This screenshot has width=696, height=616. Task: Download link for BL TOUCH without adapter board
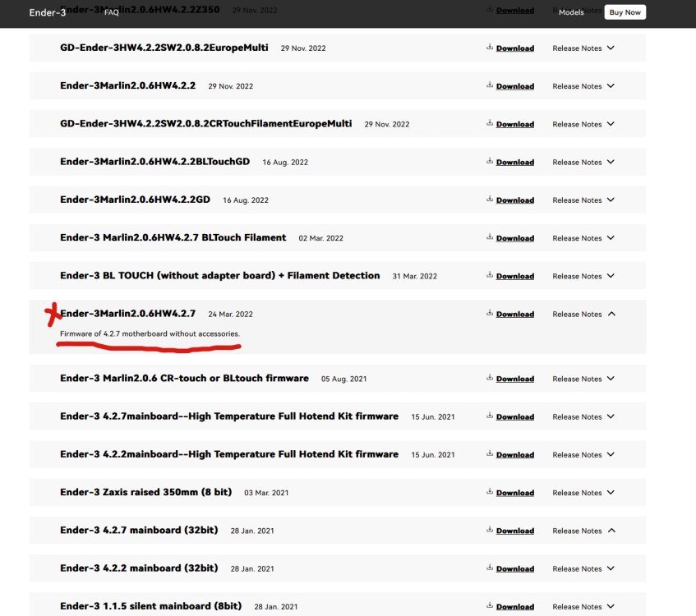point(515,276)
